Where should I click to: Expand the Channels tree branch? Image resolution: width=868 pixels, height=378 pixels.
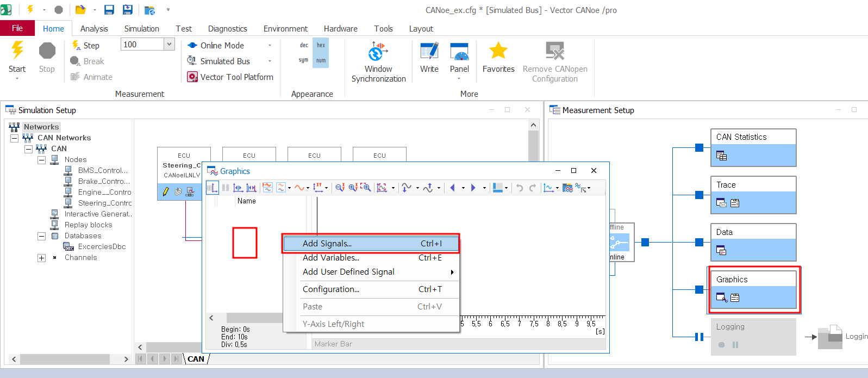click(x=41, y=258)
